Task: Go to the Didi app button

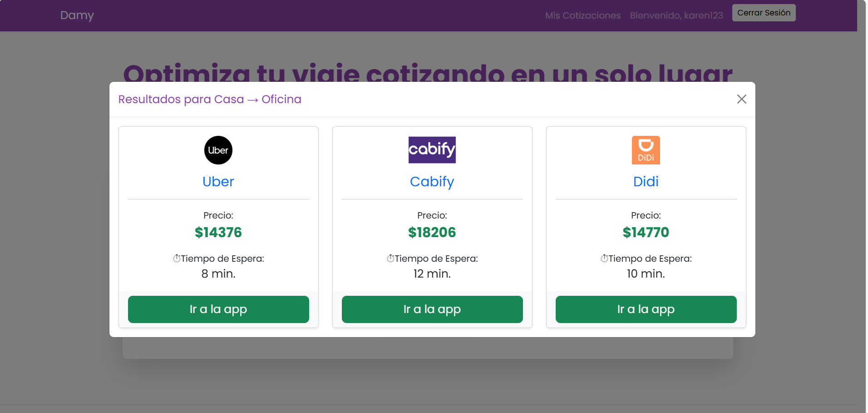Action: coord(646,309)
